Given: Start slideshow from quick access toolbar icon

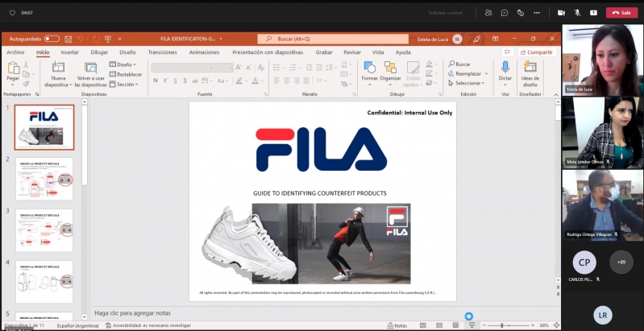Looking at the screenshot, I should (x=108, y=39).
